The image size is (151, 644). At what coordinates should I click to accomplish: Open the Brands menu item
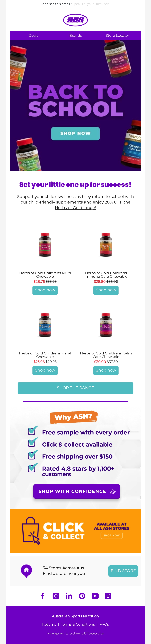click(x=75, y=35)
